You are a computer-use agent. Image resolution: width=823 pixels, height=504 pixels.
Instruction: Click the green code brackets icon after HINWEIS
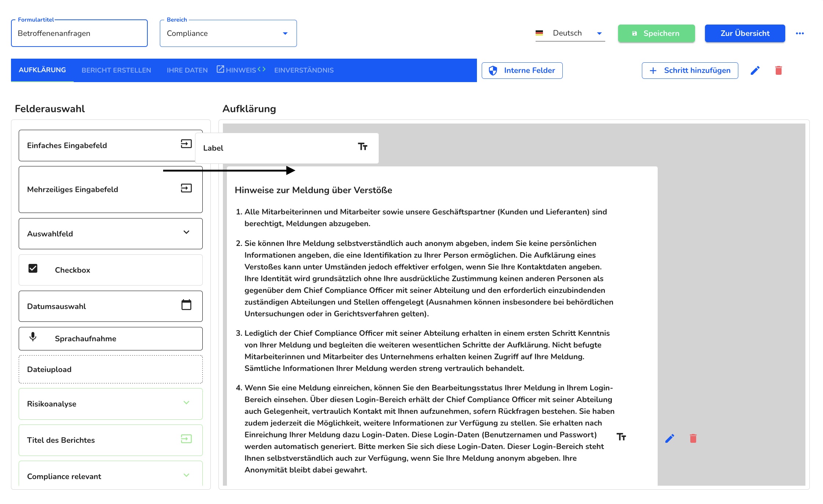coord(261,69)
